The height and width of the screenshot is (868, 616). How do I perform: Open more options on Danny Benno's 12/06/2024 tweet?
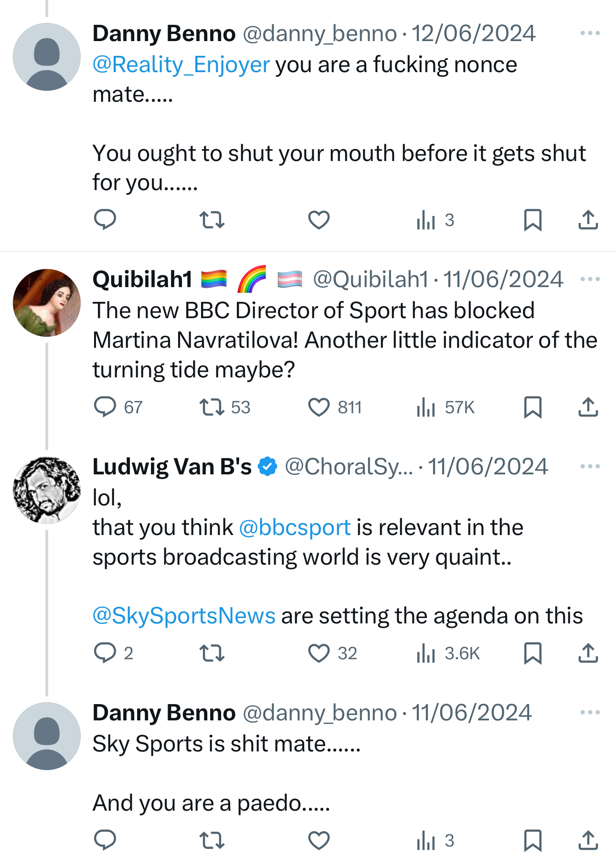[x=590, y=33]
